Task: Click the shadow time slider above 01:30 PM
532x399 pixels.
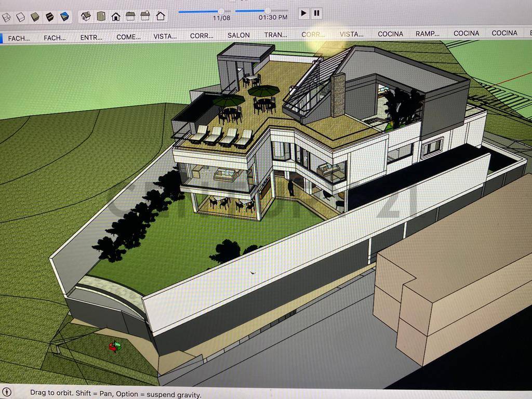Action: click(x=268, y=10)
